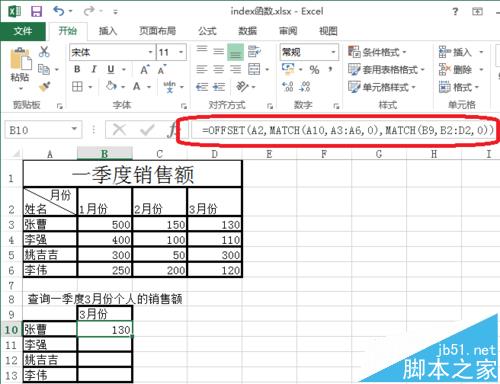Click the phonetic guide wén icon
This screenshot has width=500, height=384.
(169, 87)
